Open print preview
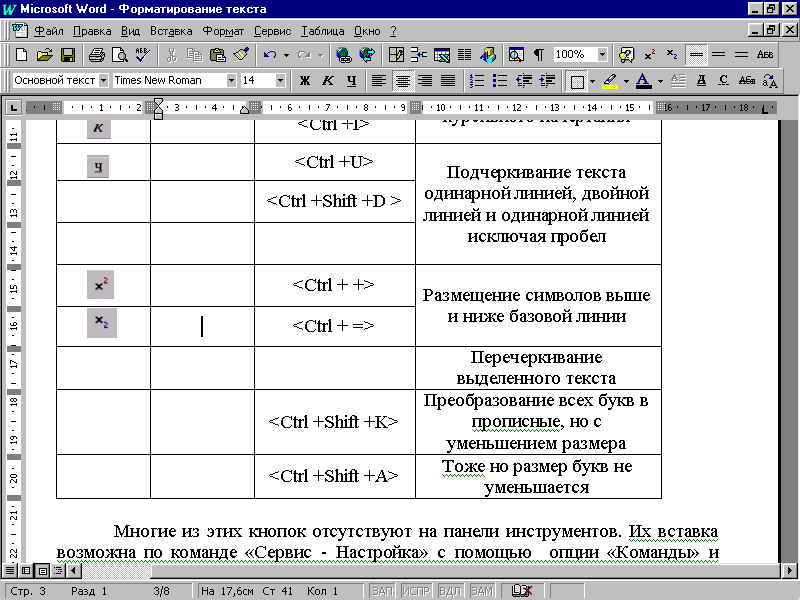Viewport: 800px width, 600px height. [119, 54]
